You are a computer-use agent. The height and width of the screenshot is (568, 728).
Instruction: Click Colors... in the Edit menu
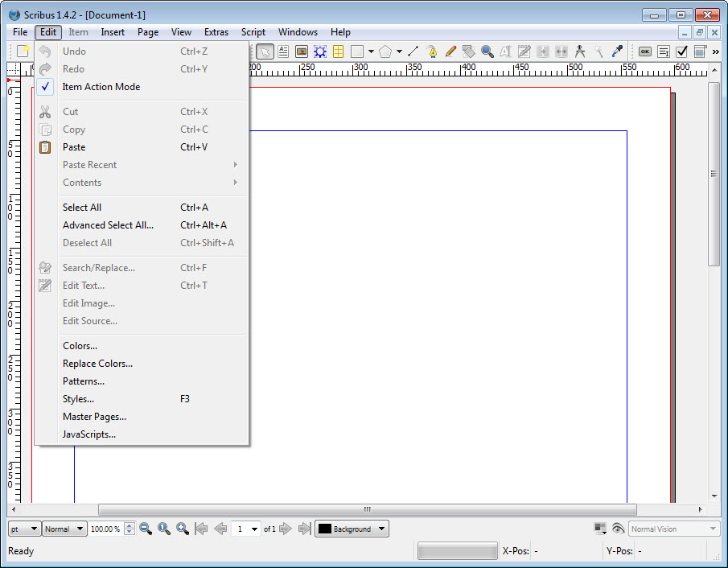[80, 346]
